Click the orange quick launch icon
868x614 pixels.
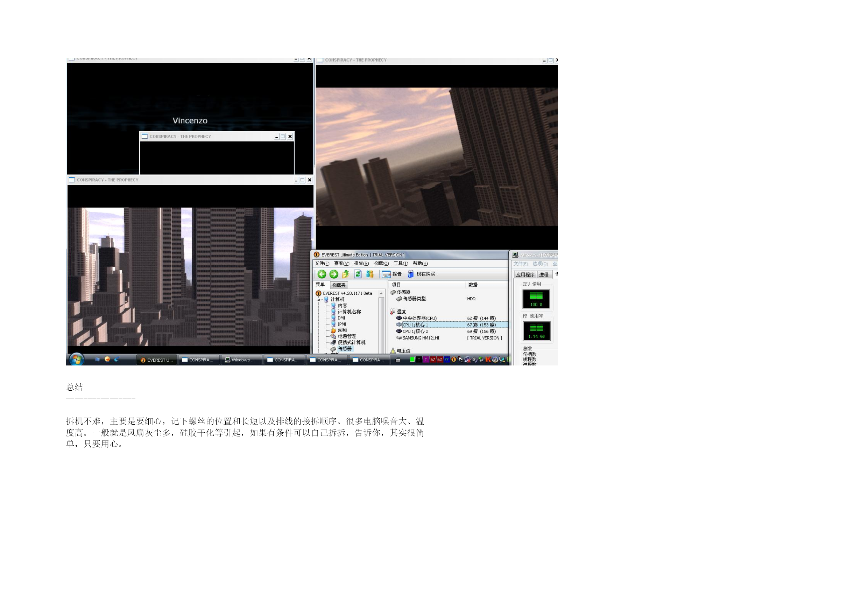pyautogui.click(x=107, y=359)
